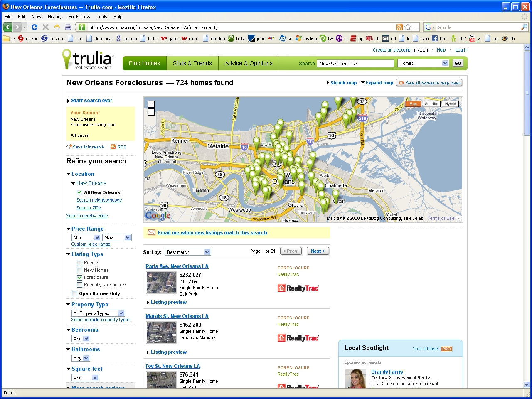Open the Tools menu
This screenshot has width=532, height=399.
click(102, 17)
